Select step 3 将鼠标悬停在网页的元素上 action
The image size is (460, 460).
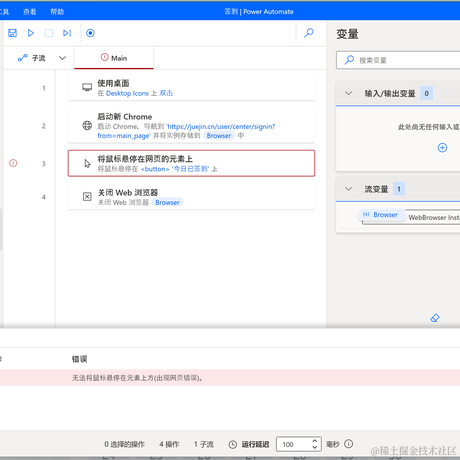click(x=191, y=163)
